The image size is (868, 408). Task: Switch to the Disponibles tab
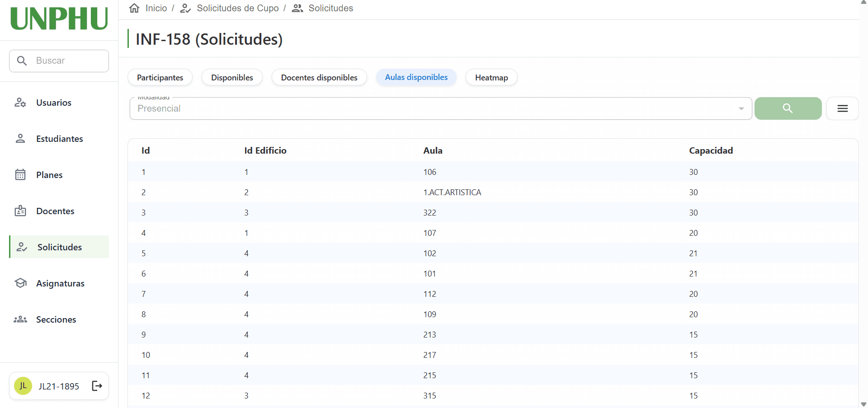point(232,77)
